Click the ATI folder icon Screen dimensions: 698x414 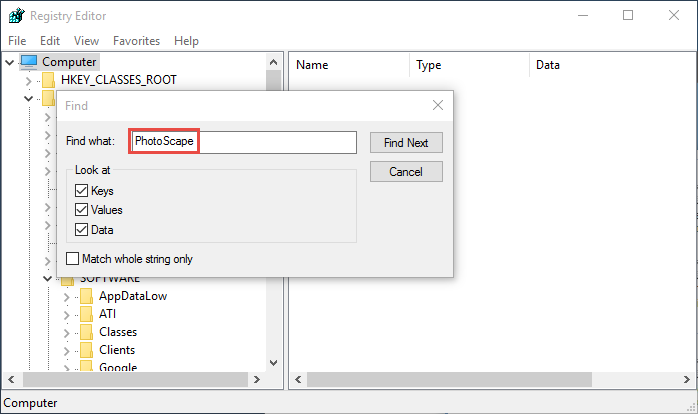tap(86, 314)
